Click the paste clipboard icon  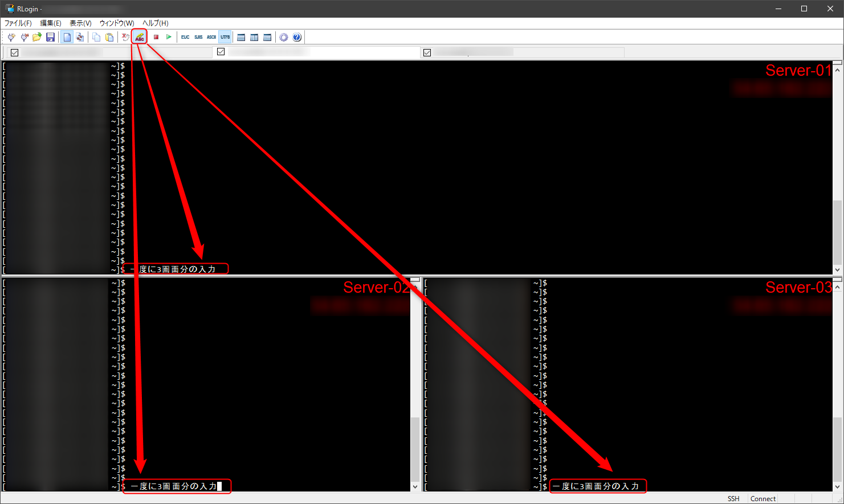tap(109, 37)
